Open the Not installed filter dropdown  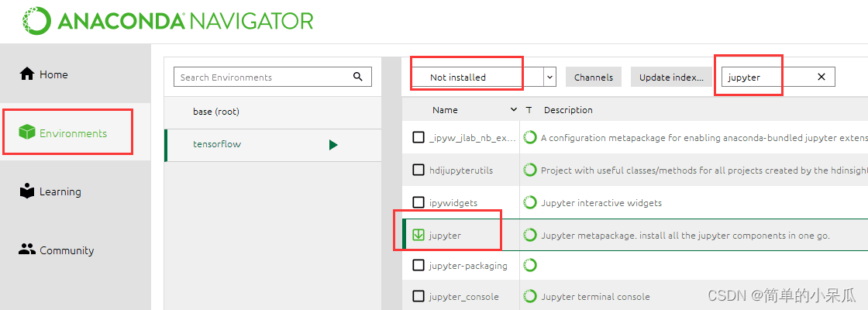pos(482,77)
